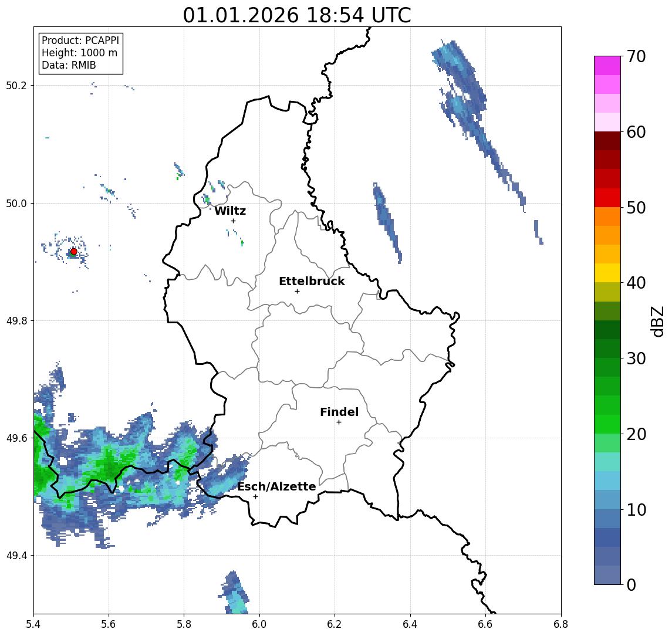Image resolution: width=672 pixels, height=636 pixels.
Task: Click the 'Product: PCAPPI' legend line
Action: [x=80, y=40]
